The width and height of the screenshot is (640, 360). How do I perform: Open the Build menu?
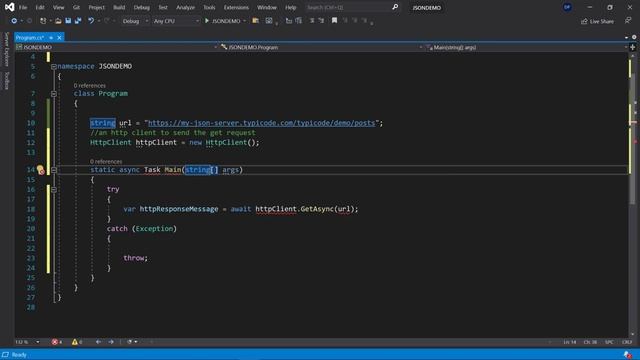[119, 7]
